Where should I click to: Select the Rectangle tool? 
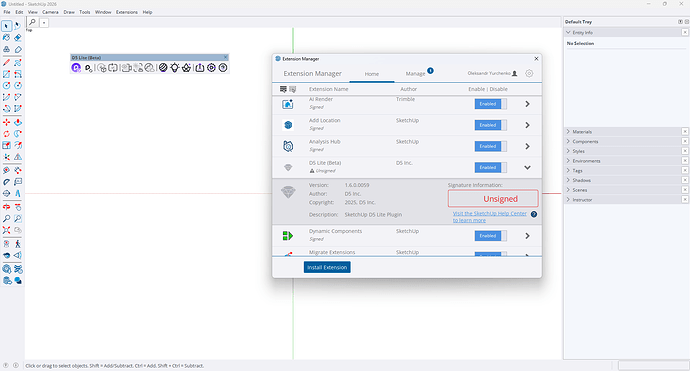click(7, 74)
